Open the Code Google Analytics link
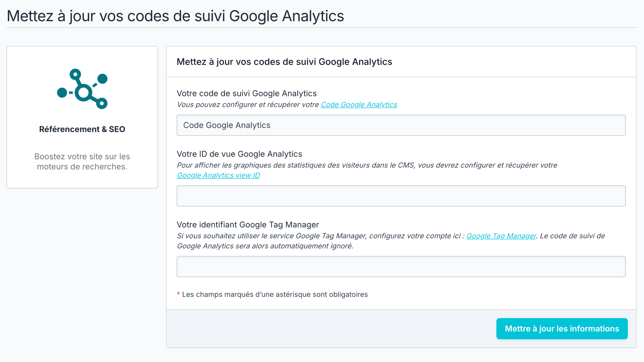The height and width of the screenshot is (362, 644). (x=359, y=104)
